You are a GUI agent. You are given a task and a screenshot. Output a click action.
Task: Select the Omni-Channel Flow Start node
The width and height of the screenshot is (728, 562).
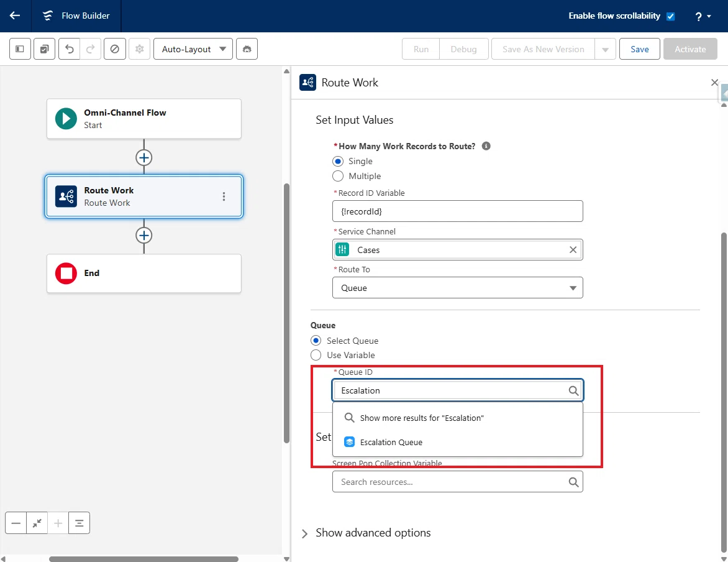pos(144,119)
